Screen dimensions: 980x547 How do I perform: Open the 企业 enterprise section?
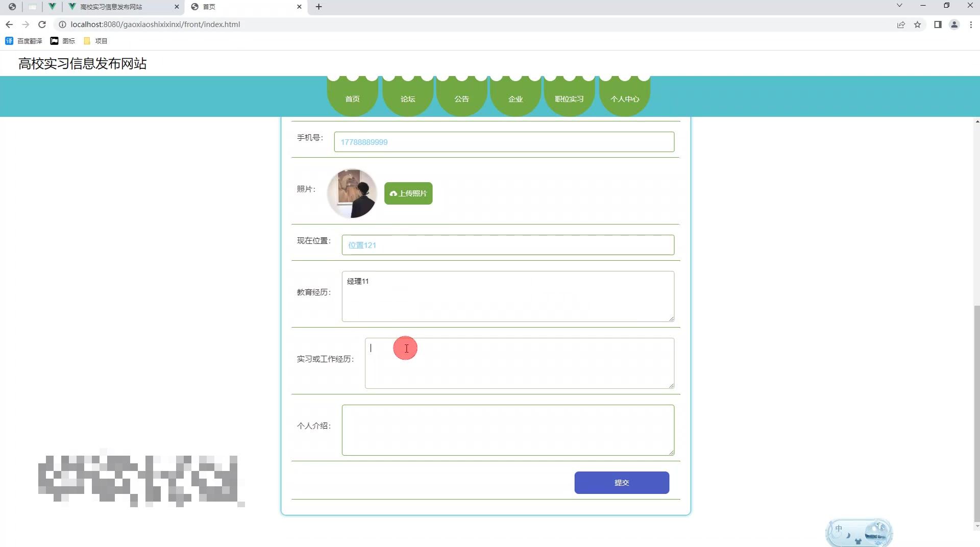click(515, 98)
